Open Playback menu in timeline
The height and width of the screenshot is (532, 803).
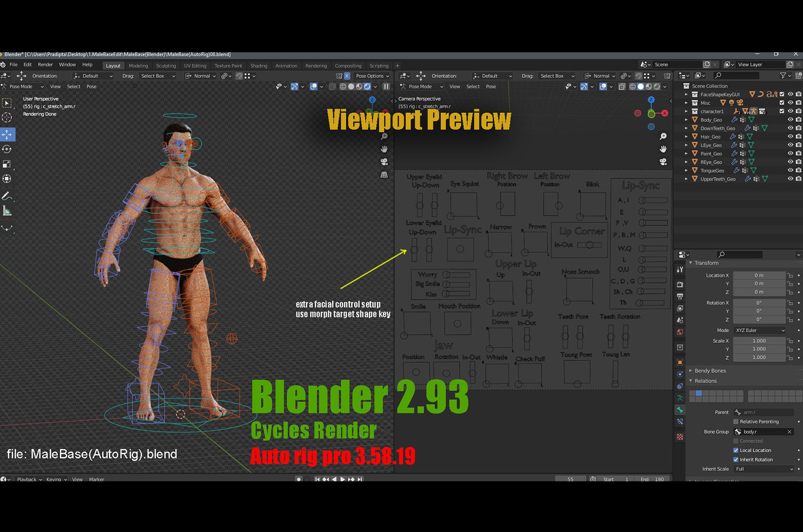pyautogui.click(x=29, y=479)
